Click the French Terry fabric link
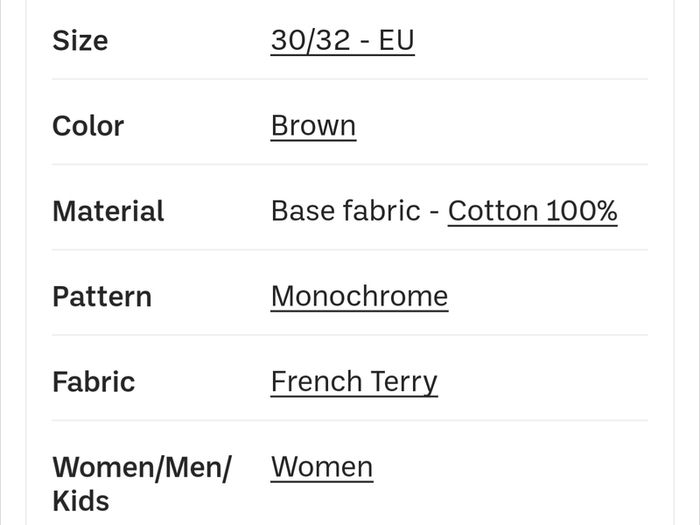 point(354,382)
